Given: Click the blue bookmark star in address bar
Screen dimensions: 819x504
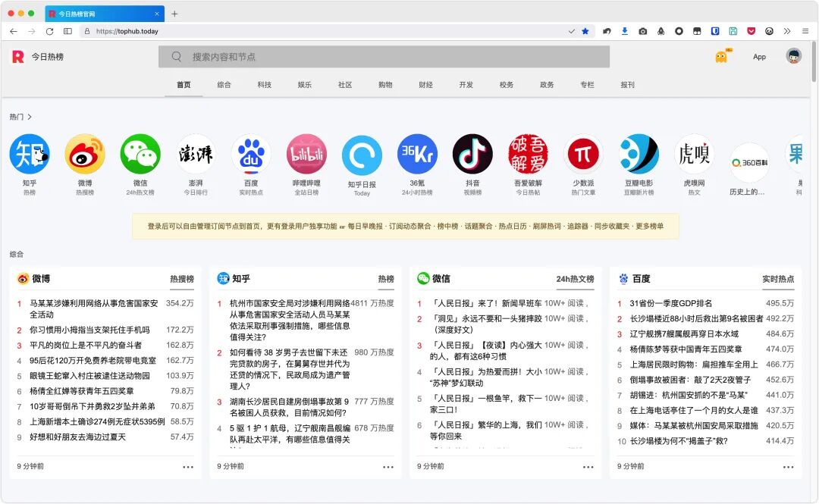Looking at the screenshot, I should pos(585,31).
